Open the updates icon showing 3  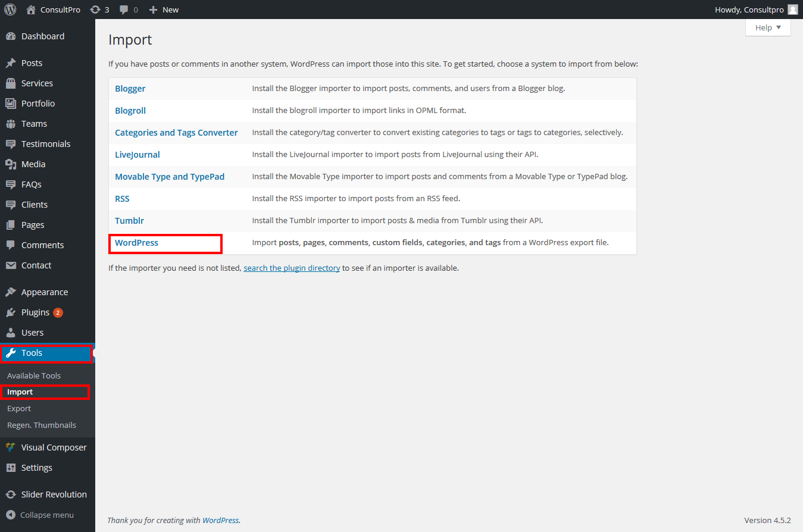click(95, 10)
